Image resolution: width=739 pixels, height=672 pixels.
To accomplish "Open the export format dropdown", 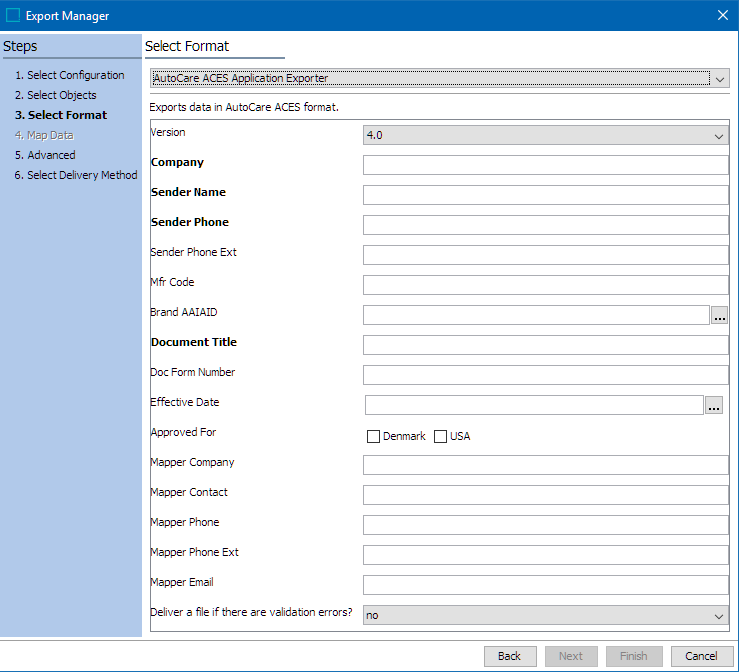I will [x=440, y=78].
